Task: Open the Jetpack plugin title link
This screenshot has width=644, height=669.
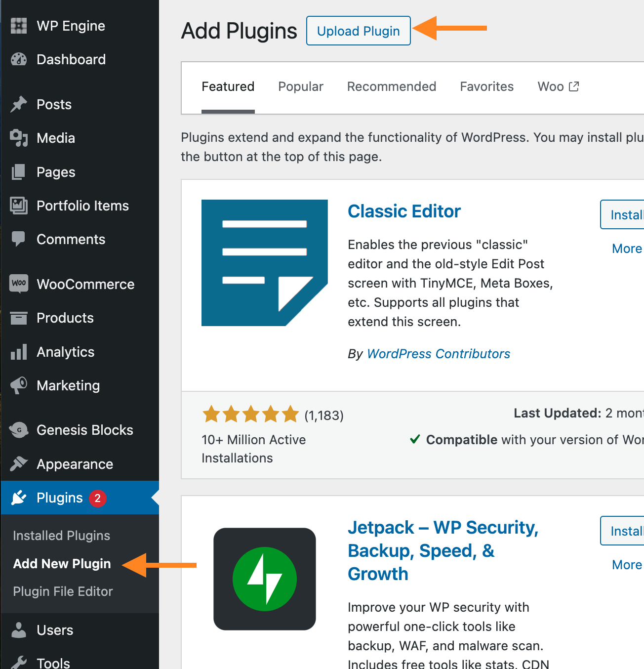Action: click(443, 551)
